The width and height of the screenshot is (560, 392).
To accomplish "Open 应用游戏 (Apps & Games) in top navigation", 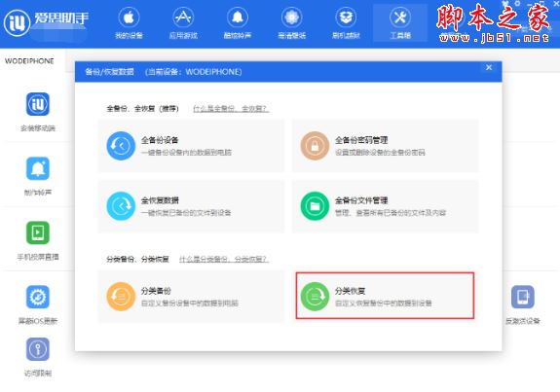I will 183,22.
